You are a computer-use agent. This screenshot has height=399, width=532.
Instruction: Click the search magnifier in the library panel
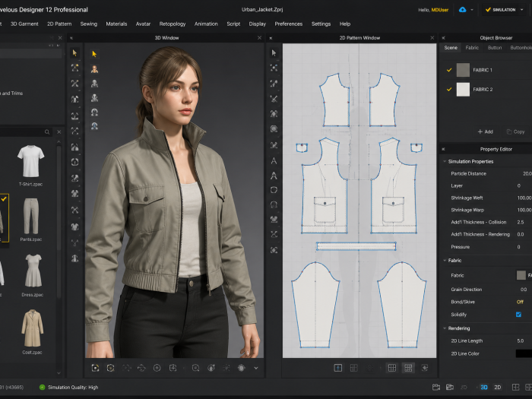pyautogui.click(x=47, y=132)
